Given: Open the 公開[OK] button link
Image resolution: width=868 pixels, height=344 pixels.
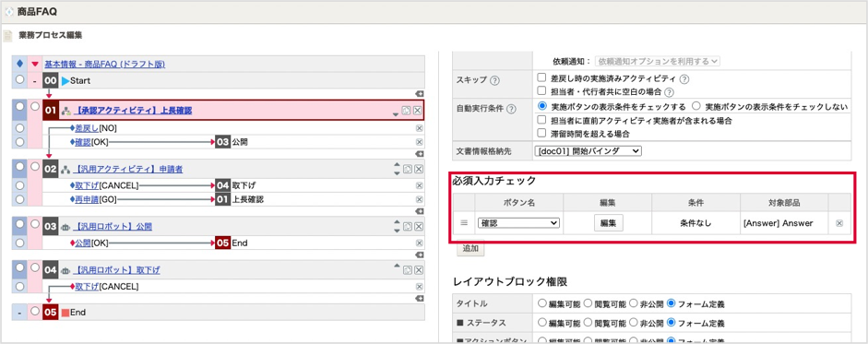Looking at the screenshot, I should coord(84,243).
